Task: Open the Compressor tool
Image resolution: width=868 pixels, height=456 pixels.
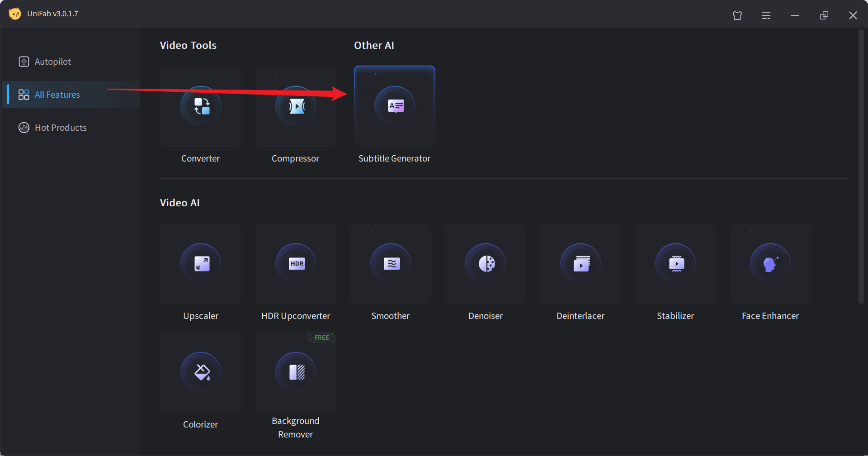Action: click(296, 106)
